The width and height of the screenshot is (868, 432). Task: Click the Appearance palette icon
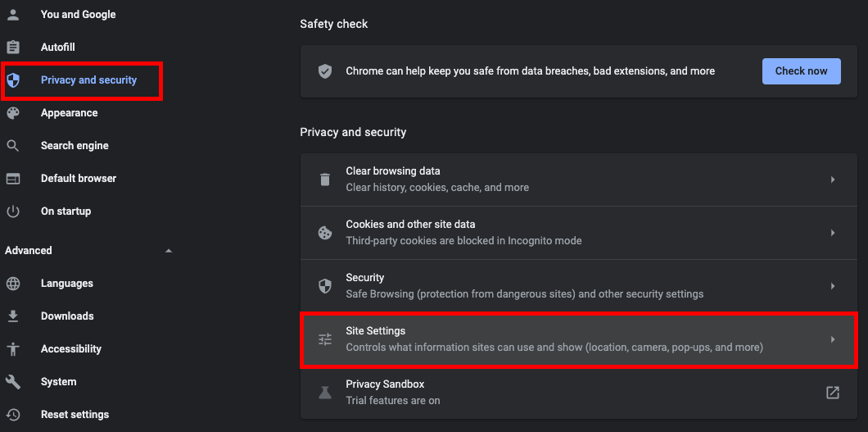(13, 113)
